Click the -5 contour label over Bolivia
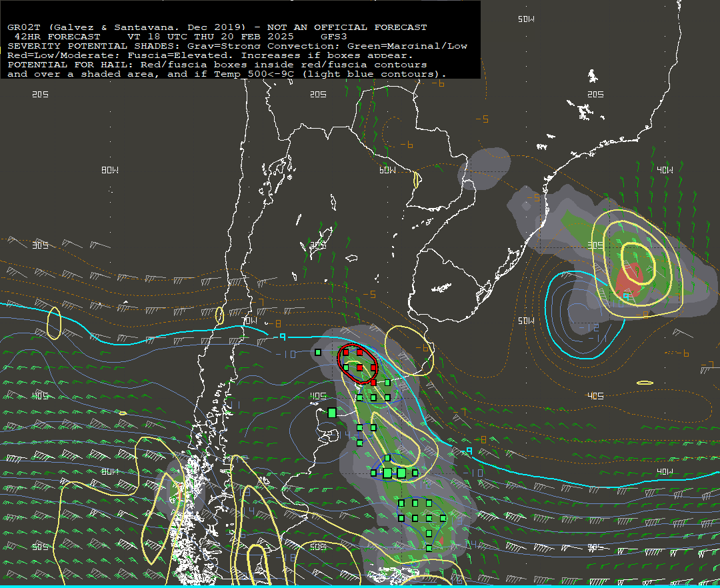 tap(482, 119)
